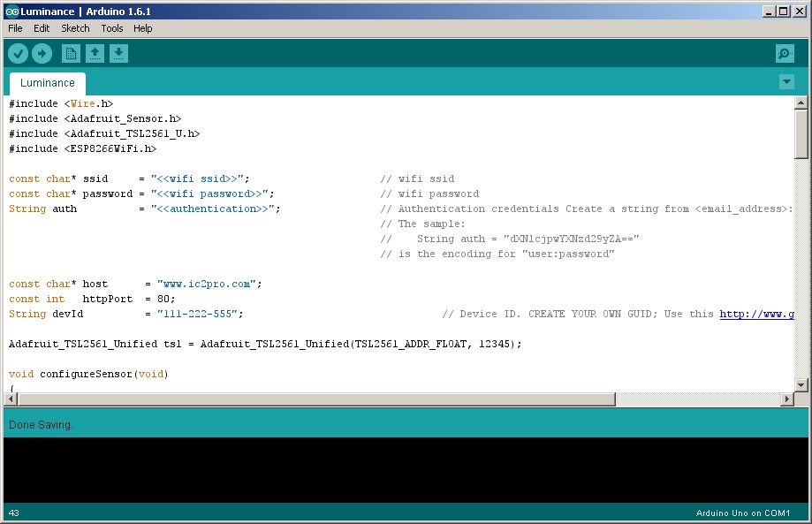This screenshot has width=812, height=524.
Task: Click the Upload sketch icon
Action: tap(42, 53)
